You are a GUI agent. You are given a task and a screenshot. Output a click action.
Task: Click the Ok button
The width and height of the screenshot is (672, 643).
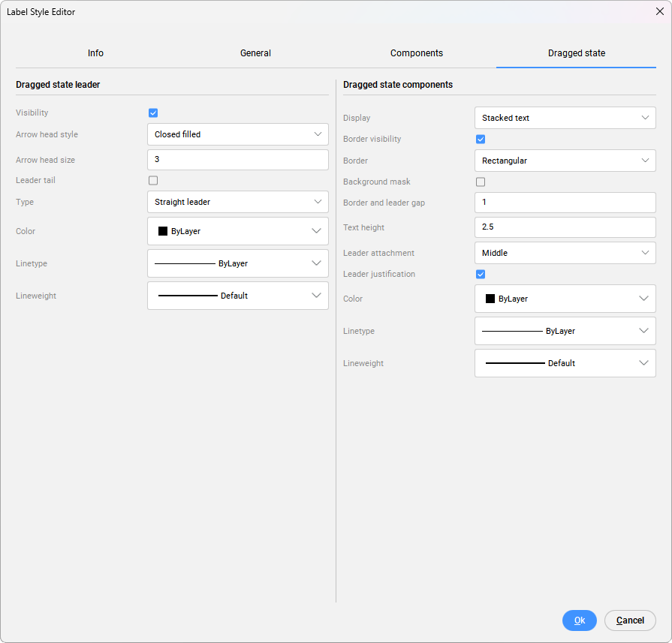(x=579, y=620)
